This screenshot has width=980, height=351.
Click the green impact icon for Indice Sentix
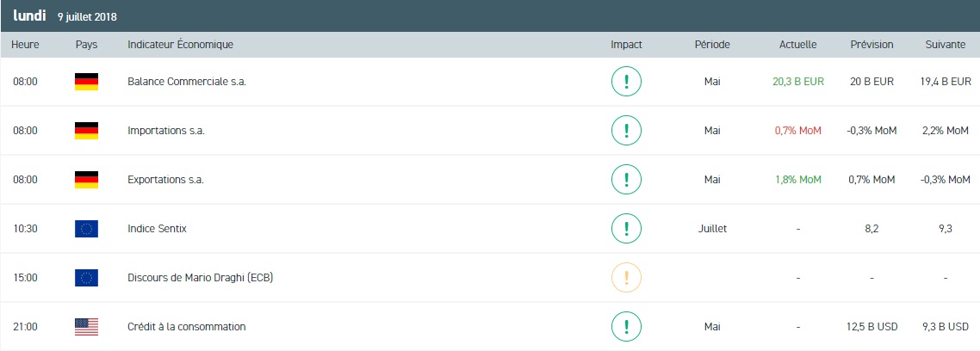(x=626, y=229)
